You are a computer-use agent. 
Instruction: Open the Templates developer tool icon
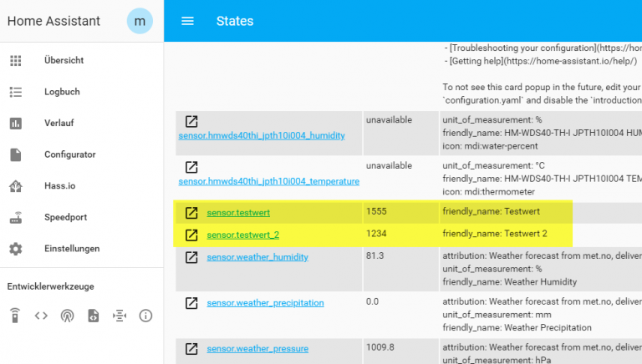[x=93, y=315]
